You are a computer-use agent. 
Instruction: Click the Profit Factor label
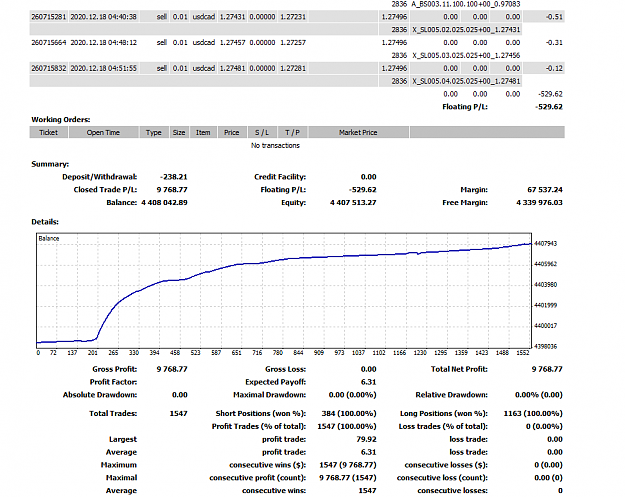coord(113,382)
